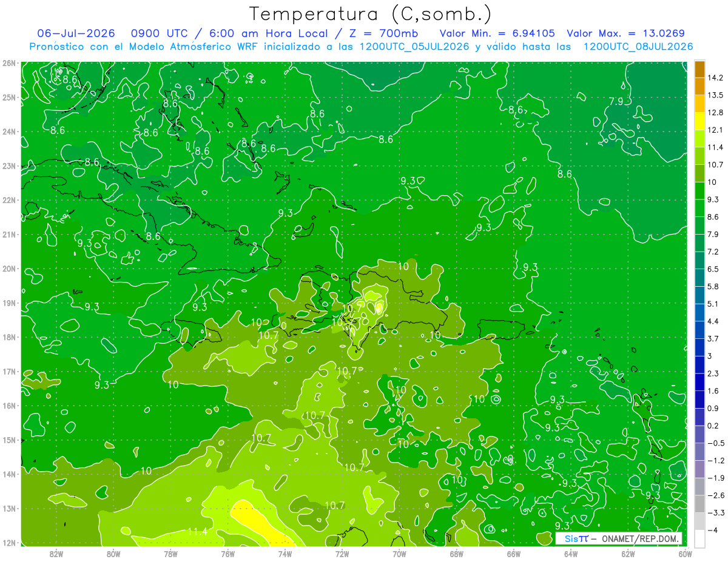
Task: Click the "17N" latitude axis label
Action: coord(8,372)
